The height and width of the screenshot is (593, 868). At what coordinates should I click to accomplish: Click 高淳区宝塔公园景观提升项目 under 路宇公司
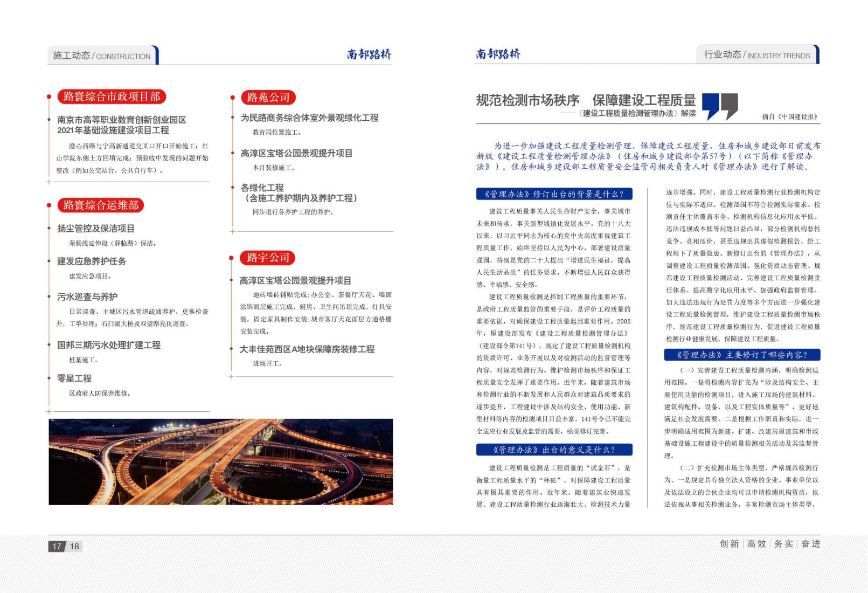click(296, 280)
